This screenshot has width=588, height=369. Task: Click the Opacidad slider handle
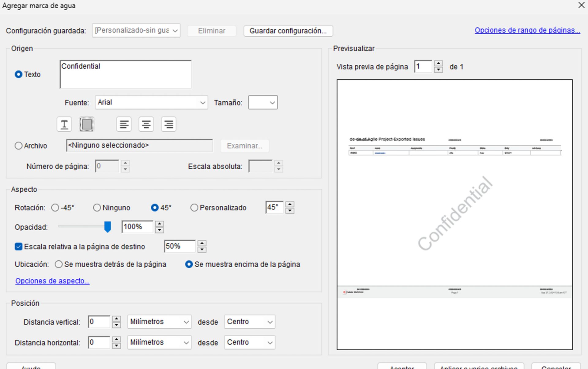click(107, 227)
